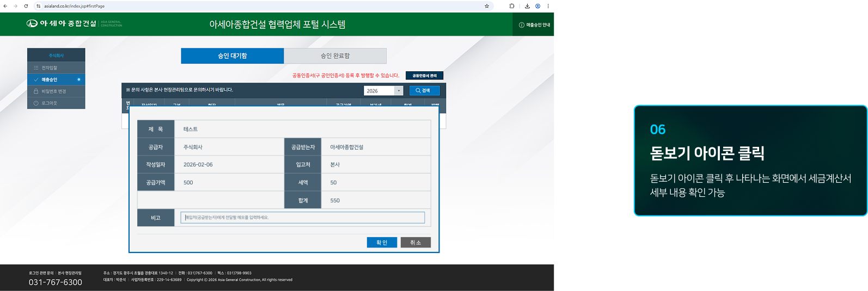Open the Chrome three-dot menu
This screenshot has height=291, width=868.
pyautogui.click(x=548, y=6)
